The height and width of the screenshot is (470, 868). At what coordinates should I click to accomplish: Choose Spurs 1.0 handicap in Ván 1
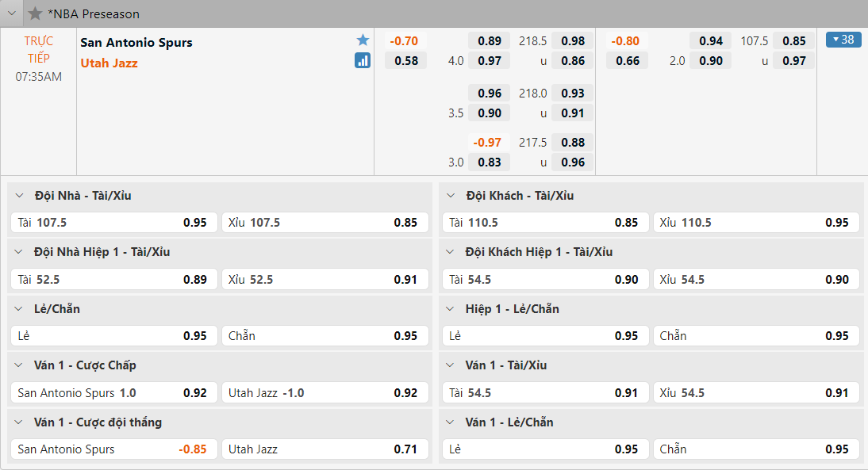point(113,392)
